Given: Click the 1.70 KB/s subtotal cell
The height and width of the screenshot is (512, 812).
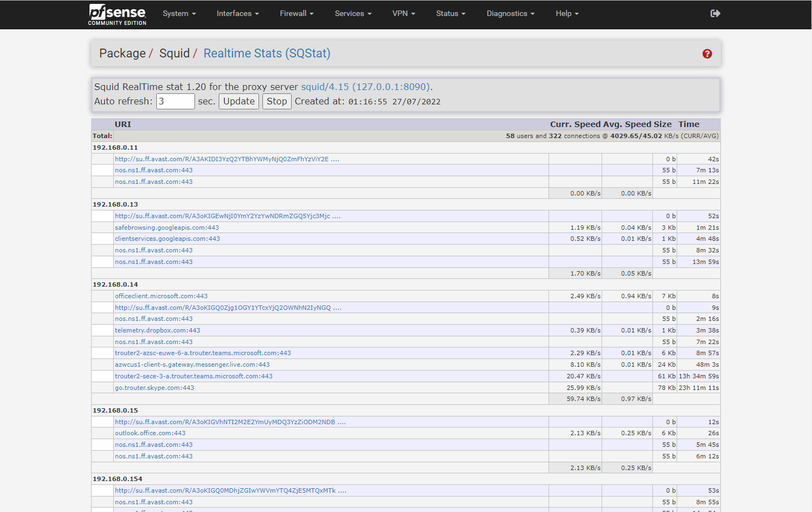Looking at the screenshot, I should pyautogui.click(x=575, y=273).
